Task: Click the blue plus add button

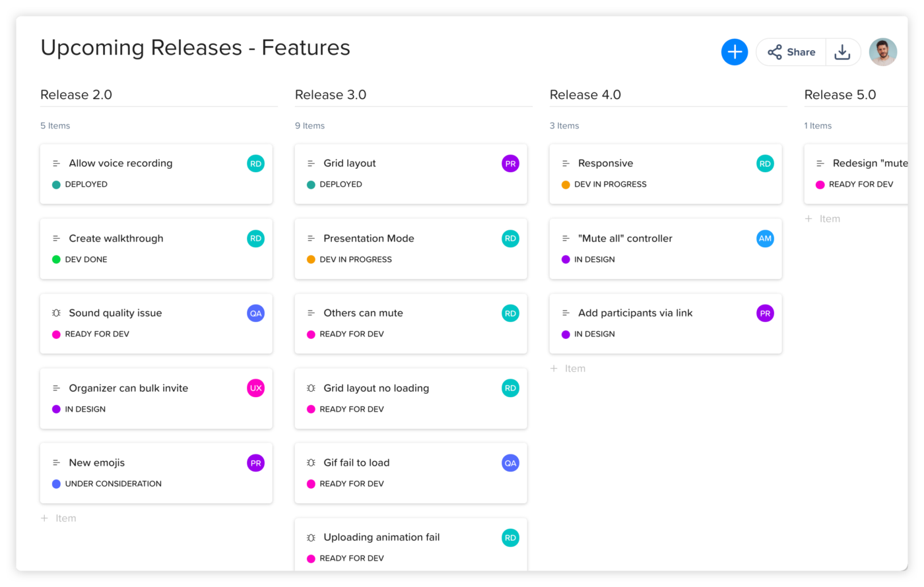Action: (x=734, y=52)
